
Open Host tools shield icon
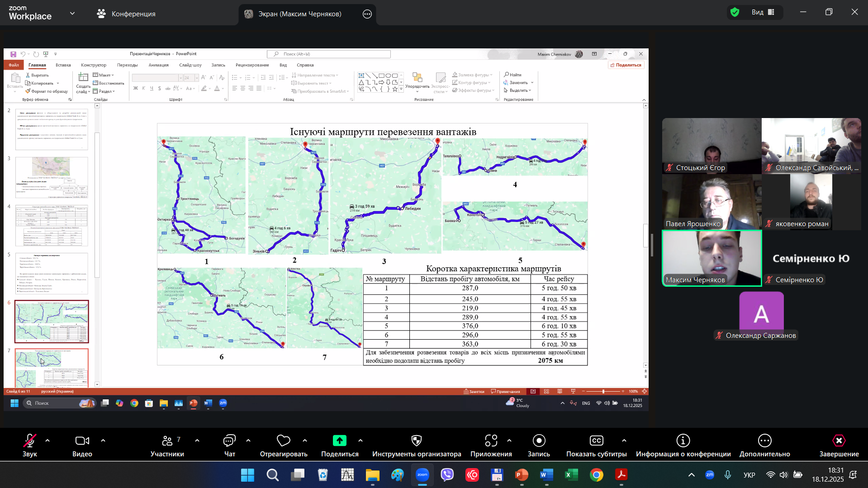(416, 441)
